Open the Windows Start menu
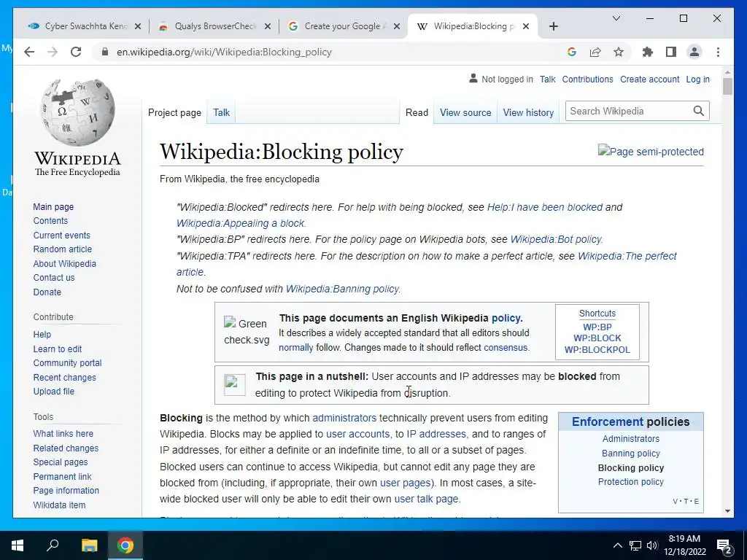747x560 pixels. (18, 545)
